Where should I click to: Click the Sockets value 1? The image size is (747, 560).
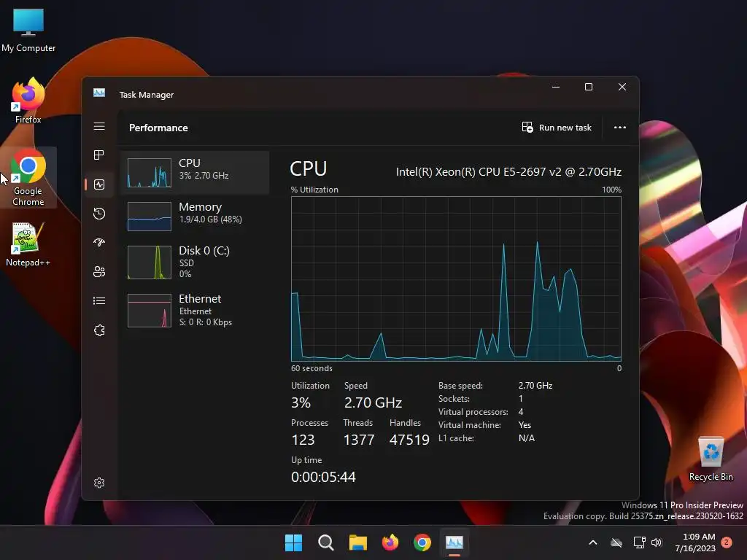(x=521, y=399)
